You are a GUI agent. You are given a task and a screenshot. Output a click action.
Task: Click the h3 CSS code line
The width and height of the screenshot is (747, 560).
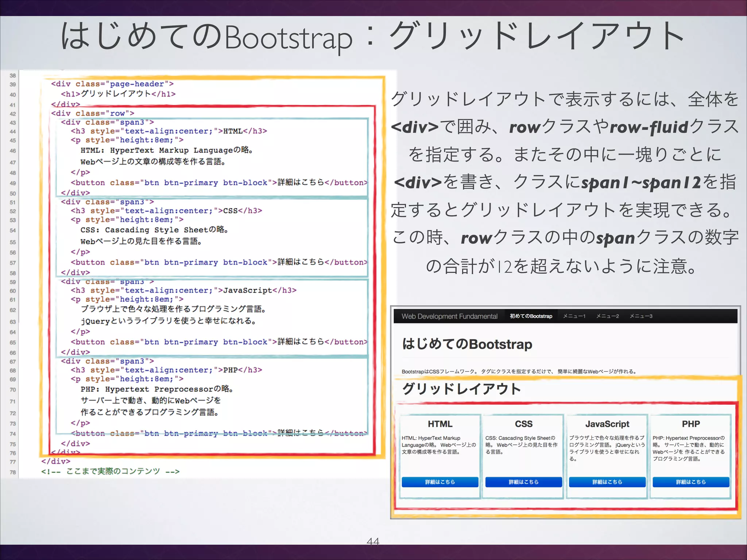166,211
